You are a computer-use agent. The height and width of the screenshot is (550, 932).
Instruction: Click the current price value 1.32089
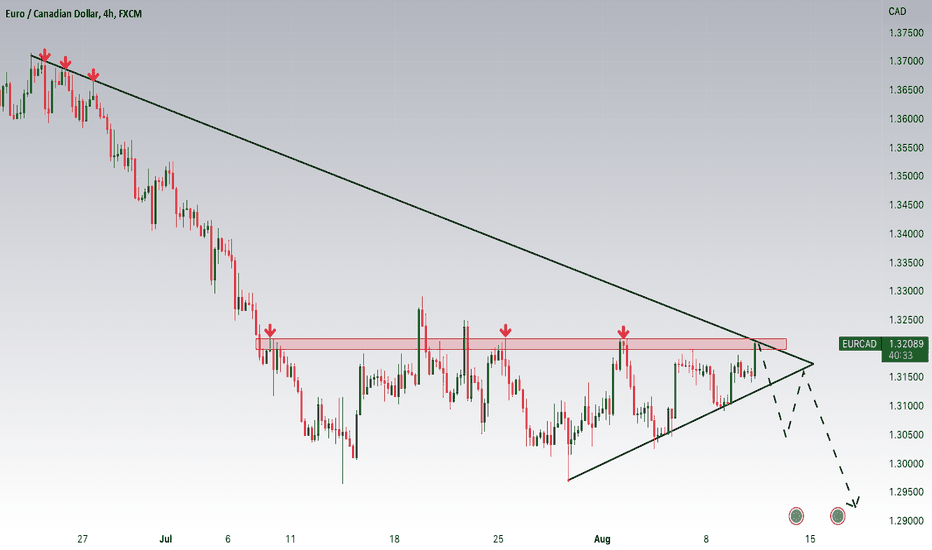pos(906,344)
